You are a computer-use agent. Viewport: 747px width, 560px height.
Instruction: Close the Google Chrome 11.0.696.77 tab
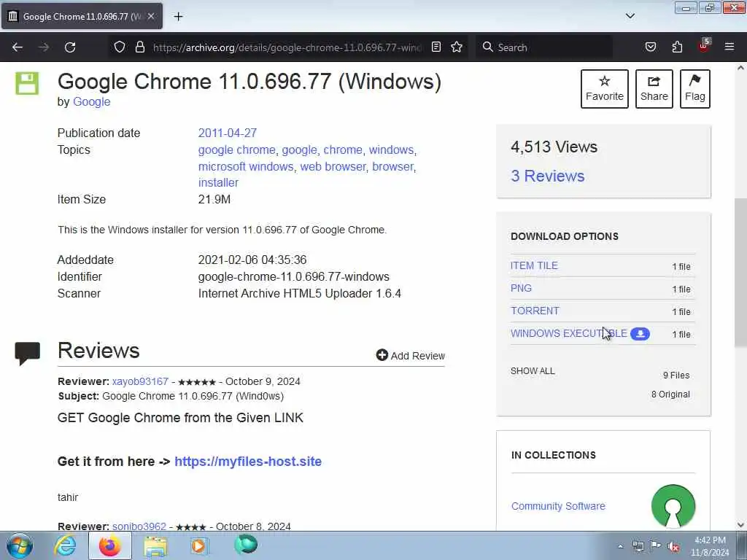click(151, 16)
